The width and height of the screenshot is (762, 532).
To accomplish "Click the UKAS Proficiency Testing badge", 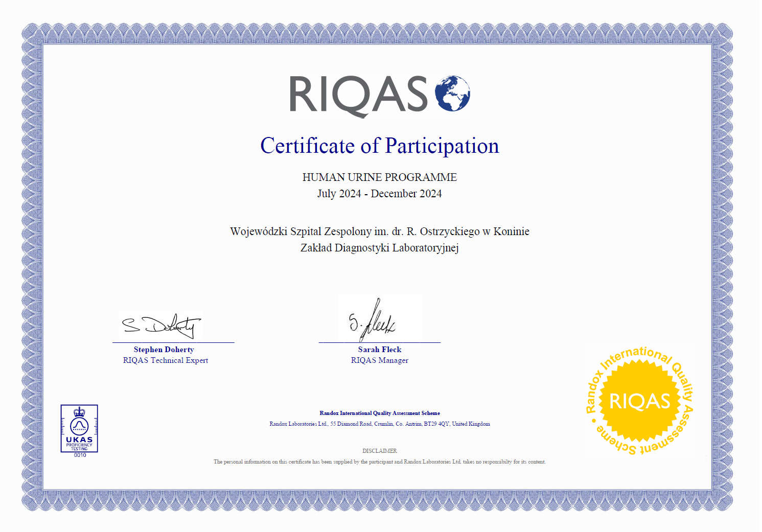I will pos(79,429).
